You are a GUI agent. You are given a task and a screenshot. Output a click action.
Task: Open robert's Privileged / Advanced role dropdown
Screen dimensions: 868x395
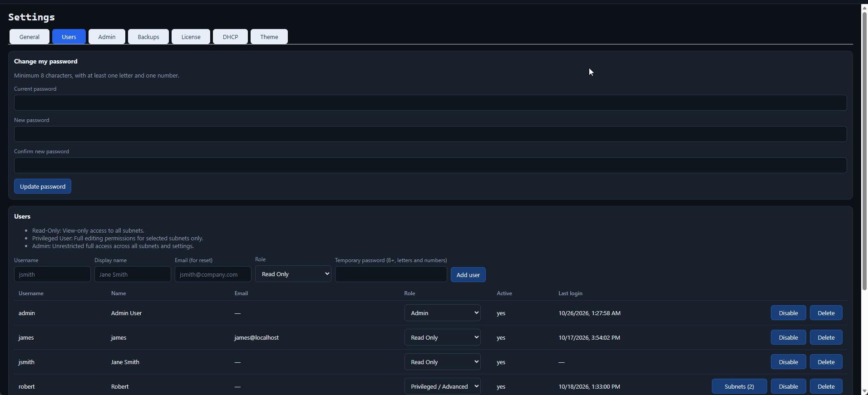[x=443, y=386]
